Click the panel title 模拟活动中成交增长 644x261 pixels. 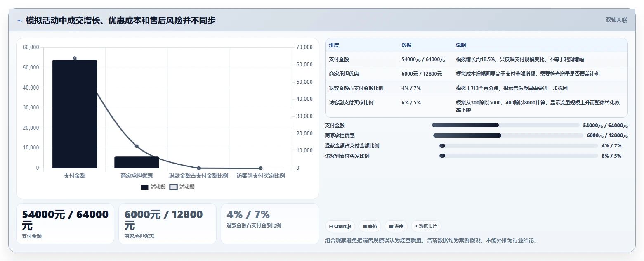pos(120,20)
